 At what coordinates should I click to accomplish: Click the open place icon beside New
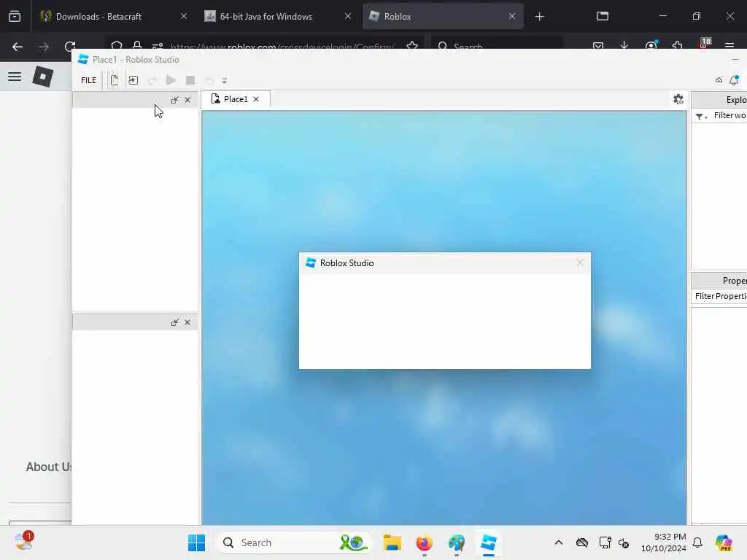click(x=133, y=80)
